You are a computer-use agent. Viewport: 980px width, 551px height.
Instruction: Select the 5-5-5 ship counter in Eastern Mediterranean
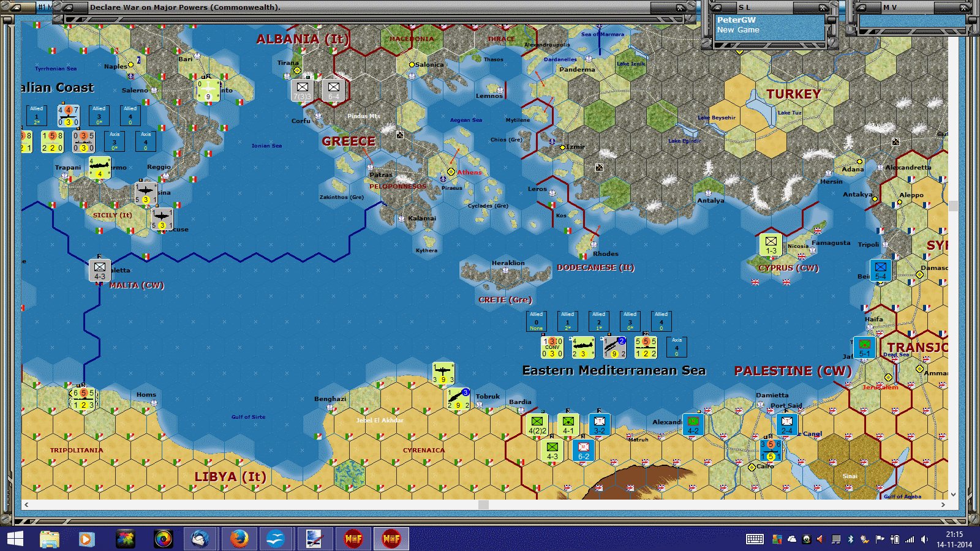tap(646, 347)
